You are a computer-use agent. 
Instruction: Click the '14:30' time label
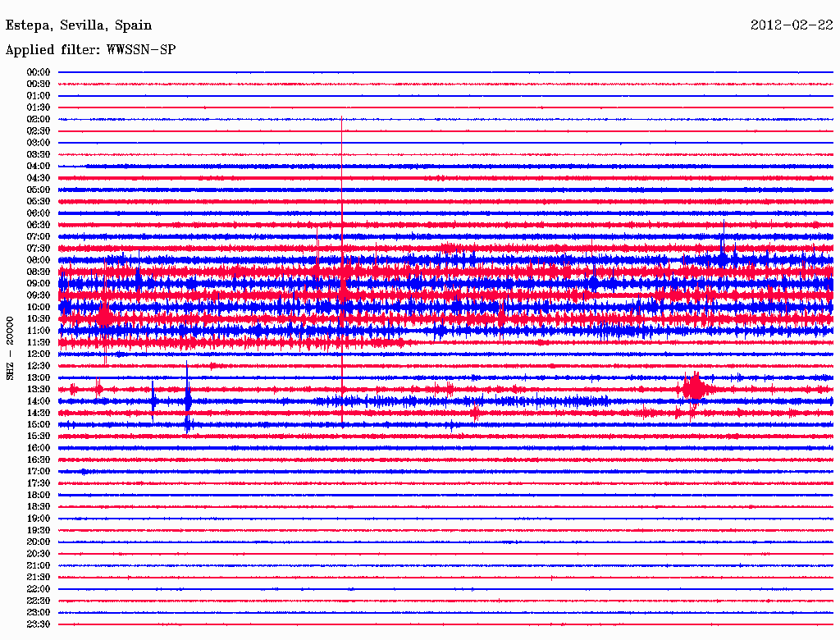pyautogui.click(x=38, y=413)
